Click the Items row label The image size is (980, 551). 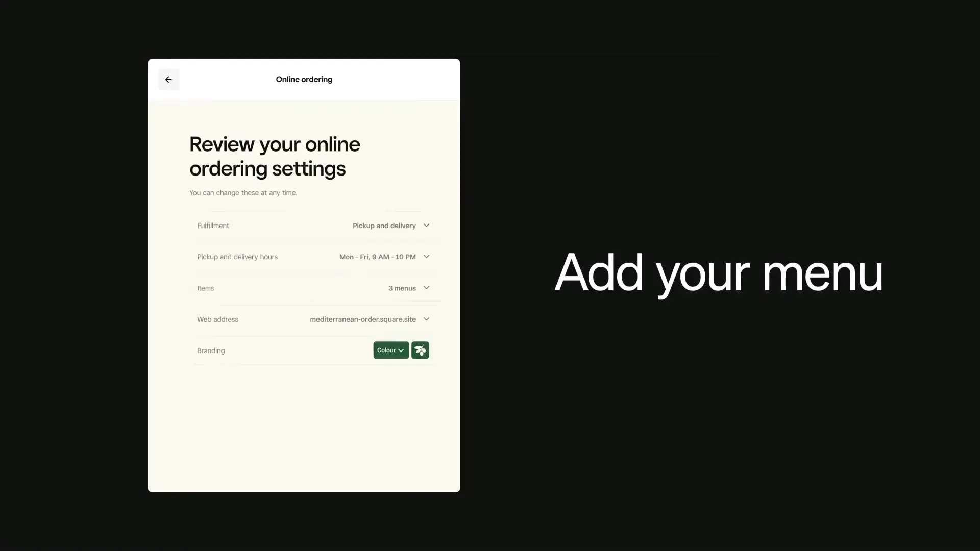206,288
